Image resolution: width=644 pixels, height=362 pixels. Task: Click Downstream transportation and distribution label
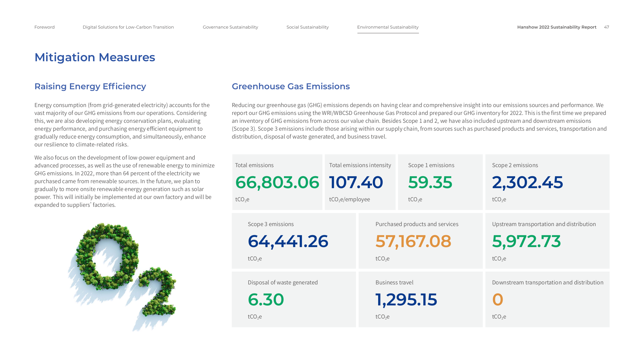point(548,282)
